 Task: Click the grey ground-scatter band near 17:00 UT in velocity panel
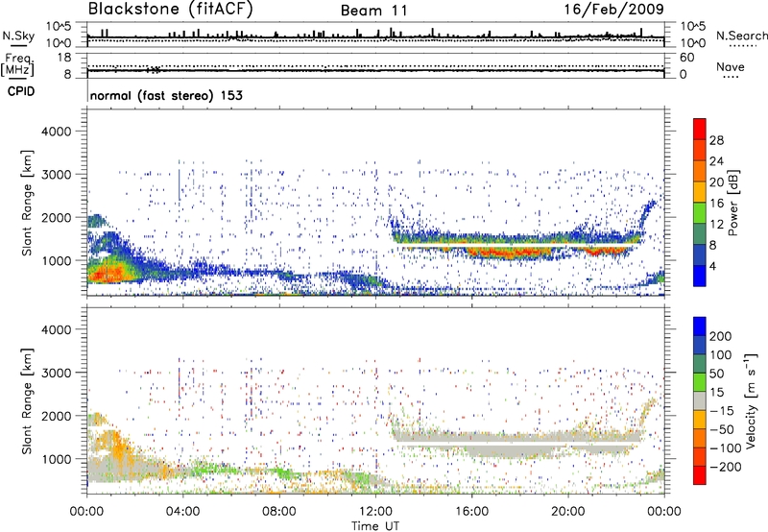(510, 450)
